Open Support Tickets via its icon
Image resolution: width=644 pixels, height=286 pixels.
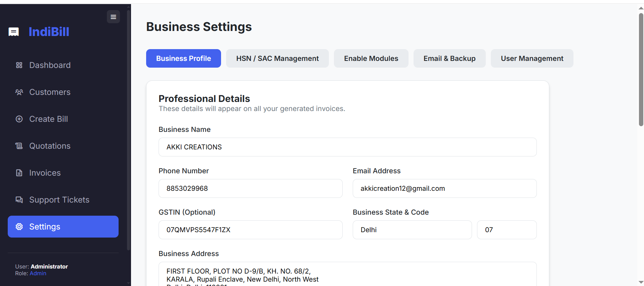(x=19, y=200)
